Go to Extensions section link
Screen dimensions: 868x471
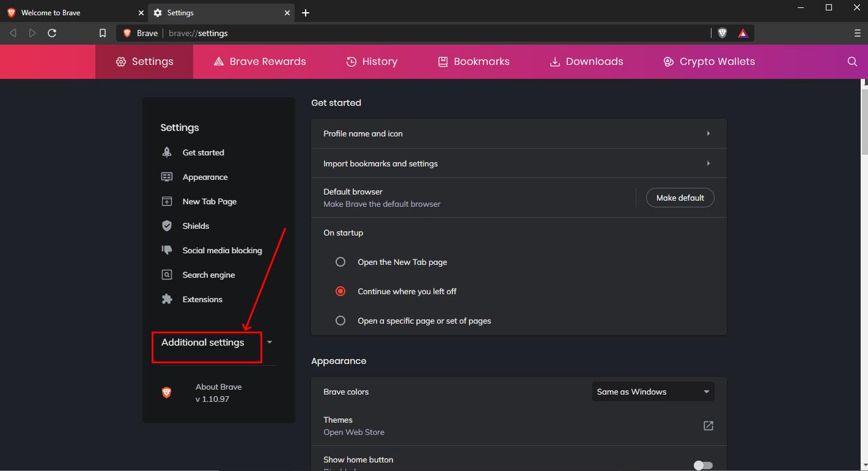click(x=203, y=299)
